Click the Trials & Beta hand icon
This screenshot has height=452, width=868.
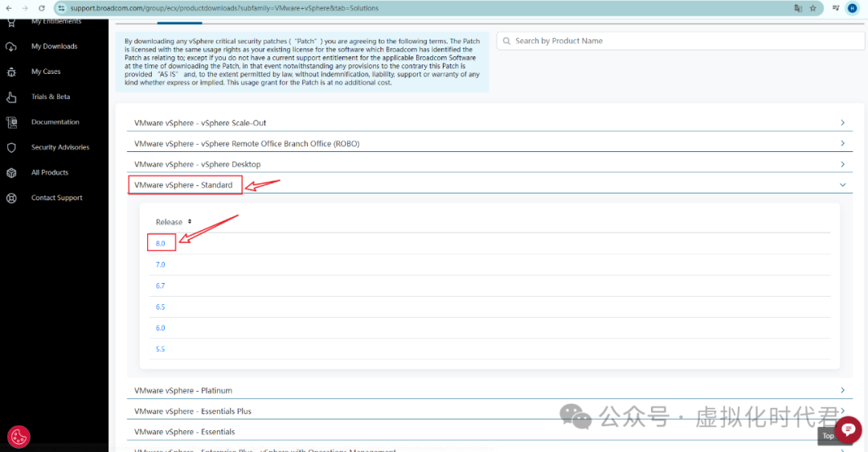click(11, 97)
